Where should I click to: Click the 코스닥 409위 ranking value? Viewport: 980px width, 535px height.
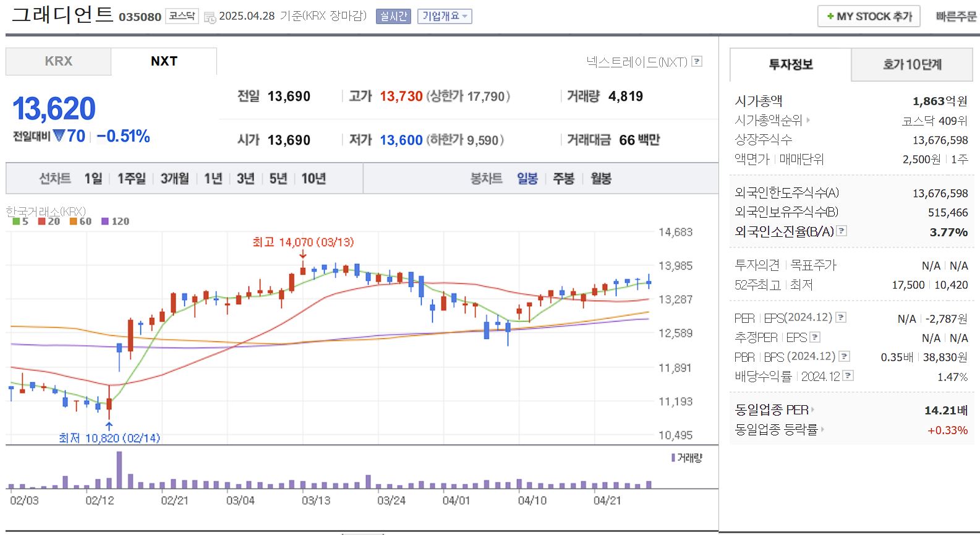(x=934, y=121)
